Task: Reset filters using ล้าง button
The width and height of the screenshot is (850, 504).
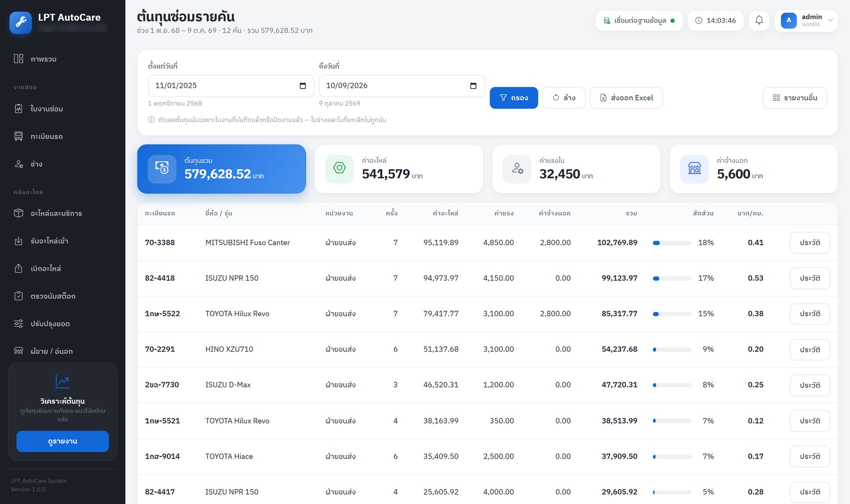Action: click(564, 98)
